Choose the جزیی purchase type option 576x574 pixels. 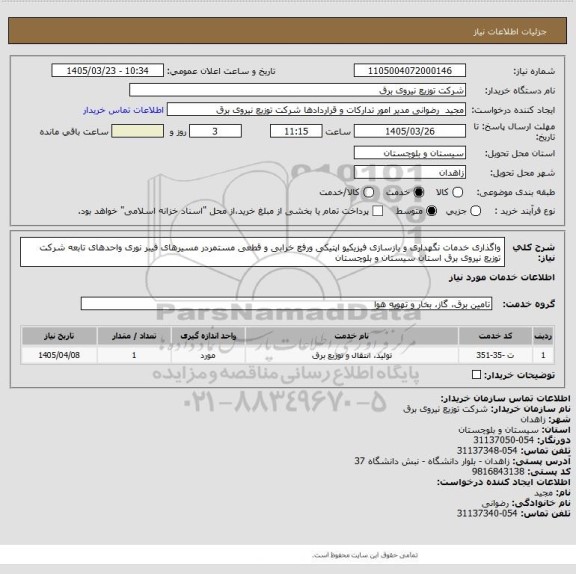(475, 211)
